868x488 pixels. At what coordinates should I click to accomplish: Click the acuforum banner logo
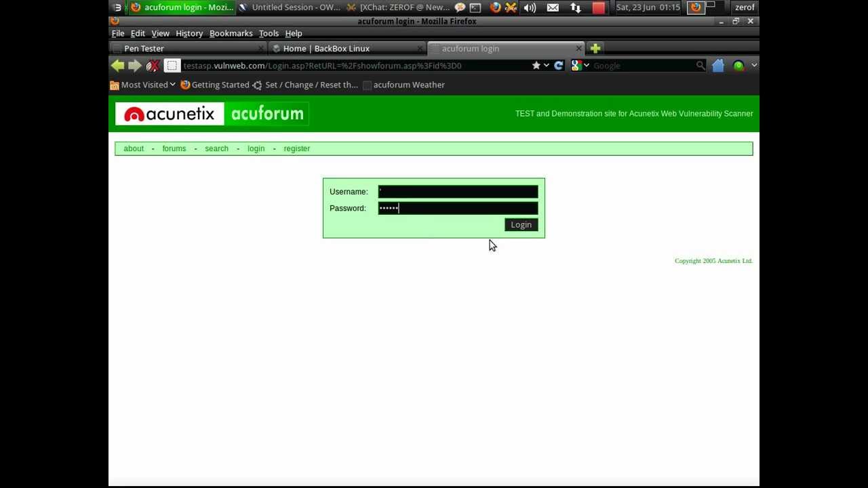(x=267, y=114)
